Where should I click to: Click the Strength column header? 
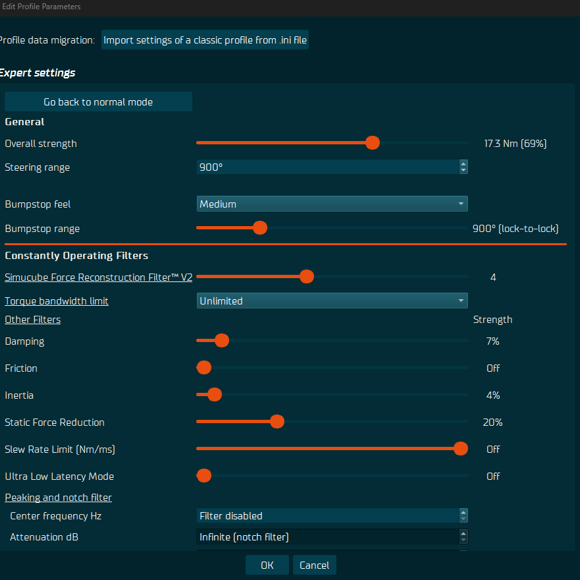(x=493, y=320)
